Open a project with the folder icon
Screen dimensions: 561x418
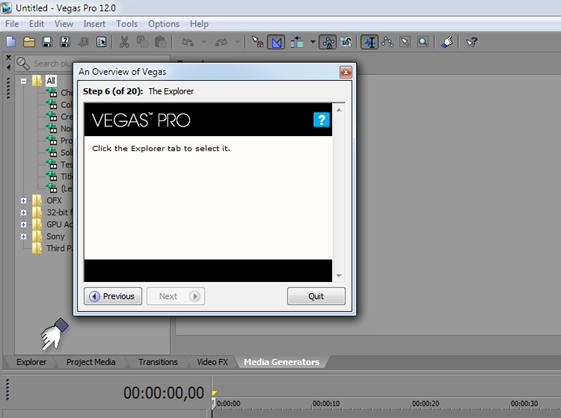(x=29, y=42)
